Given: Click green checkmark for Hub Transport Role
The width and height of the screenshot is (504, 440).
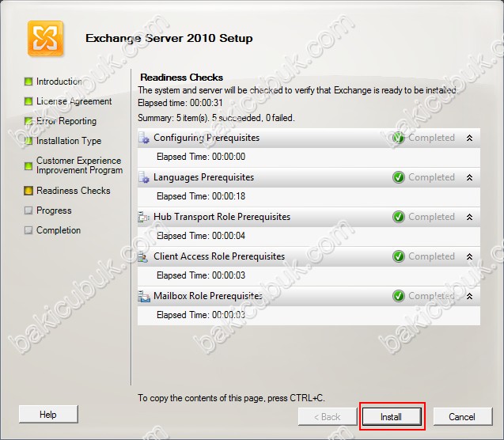Looking at the screenshot, I should click(x=399, y=217).
